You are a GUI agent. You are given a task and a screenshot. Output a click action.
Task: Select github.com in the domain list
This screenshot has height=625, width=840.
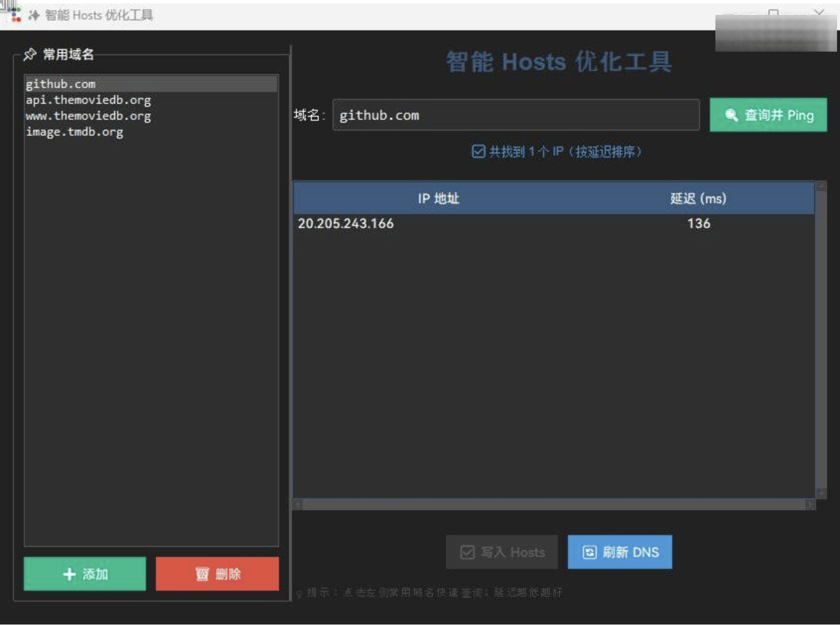(x=61, y=84)
